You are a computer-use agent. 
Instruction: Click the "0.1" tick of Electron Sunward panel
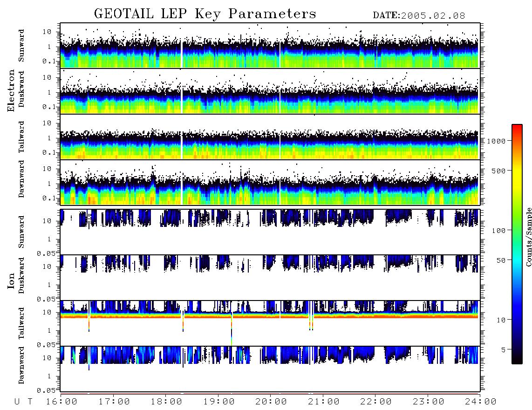point(49,61)
